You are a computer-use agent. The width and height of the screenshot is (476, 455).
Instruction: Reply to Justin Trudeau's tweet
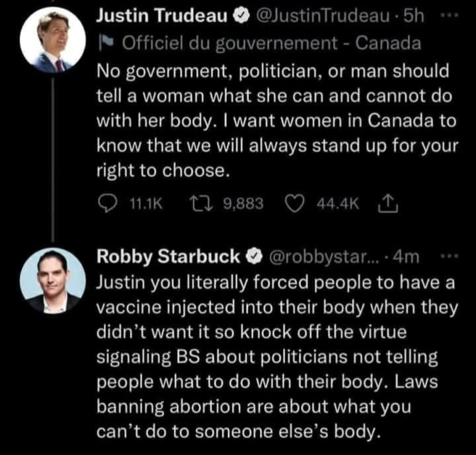coord(107,203)
